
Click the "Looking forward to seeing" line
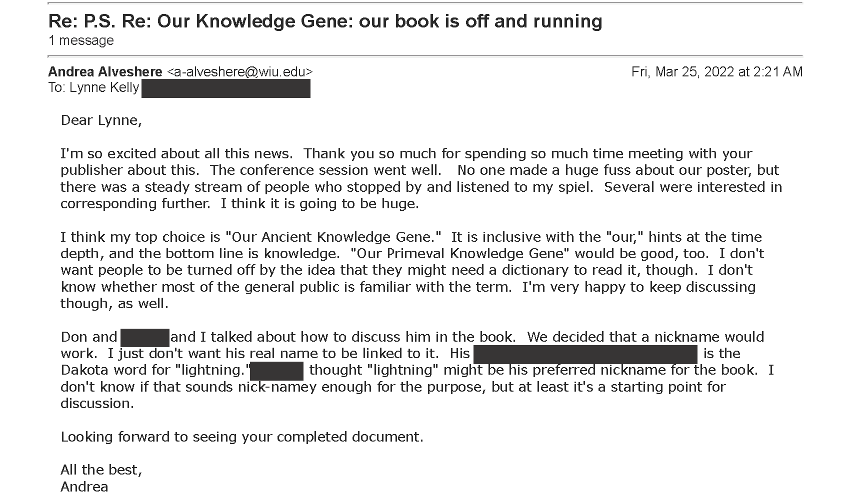coord(242,437)
